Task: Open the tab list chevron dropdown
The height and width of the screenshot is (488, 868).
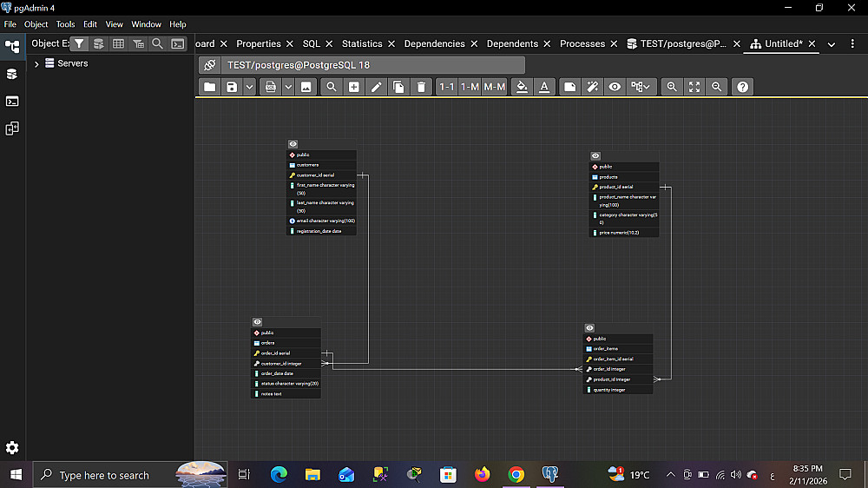Action: pyautogui.click(x=832, y=44)
